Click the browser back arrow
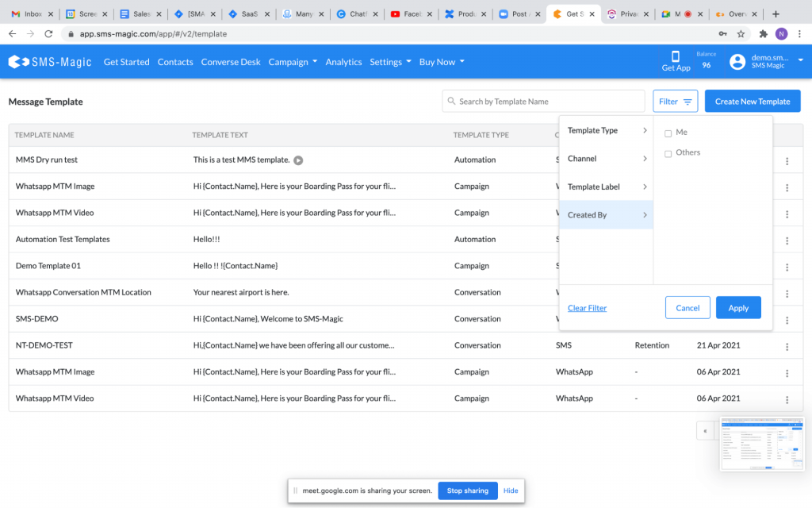The height and width of the screenshot is (508, 812). [13, 33]
